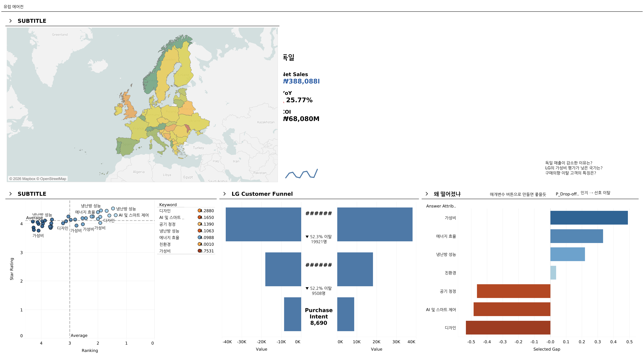644x362 pixels.
Task: Click the question LG의 가성비 평가가 낮은 국가는?
Action: pos(574,168)
